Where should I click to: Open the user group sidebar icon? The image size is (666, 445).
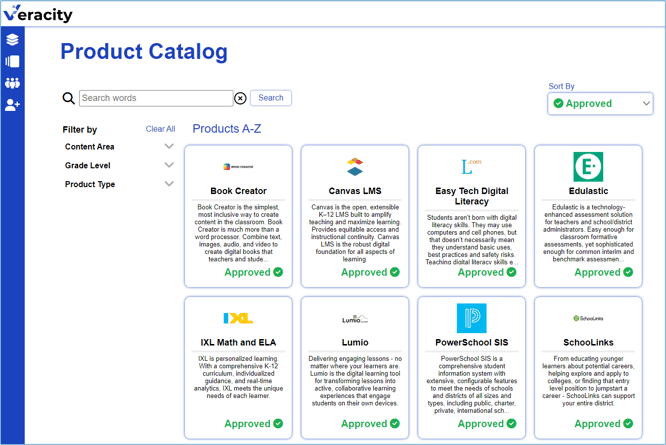(12, 83)
